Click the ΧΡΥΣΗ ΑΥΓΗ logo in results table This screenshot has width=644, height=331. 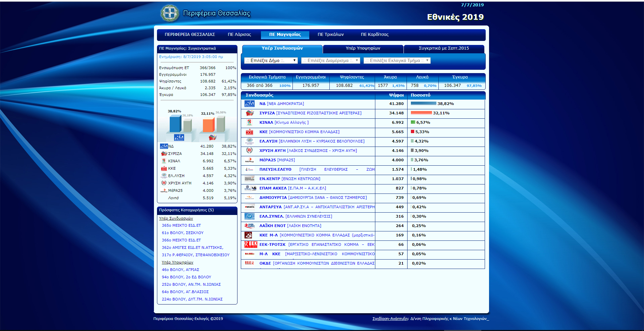pos(249,151)
